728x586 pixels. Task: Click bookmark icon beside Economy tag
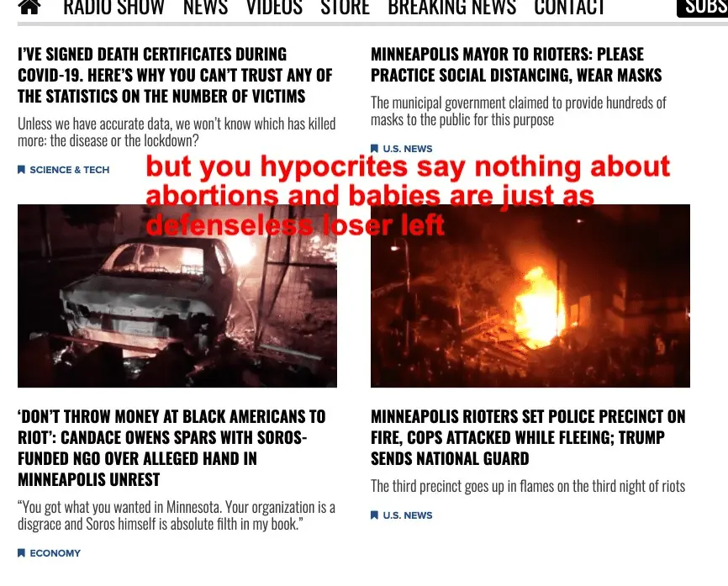(x=21, y=553)
